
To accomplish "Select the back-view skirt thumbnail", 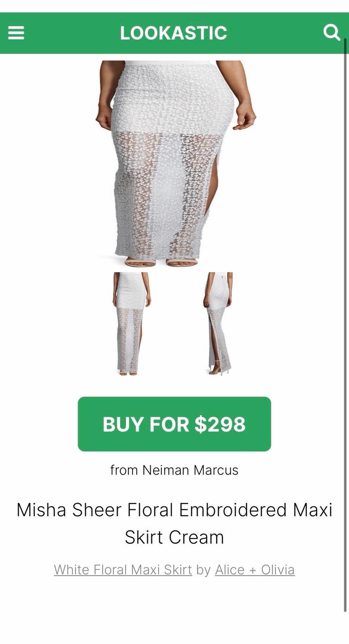I will (x=218, y=323).
